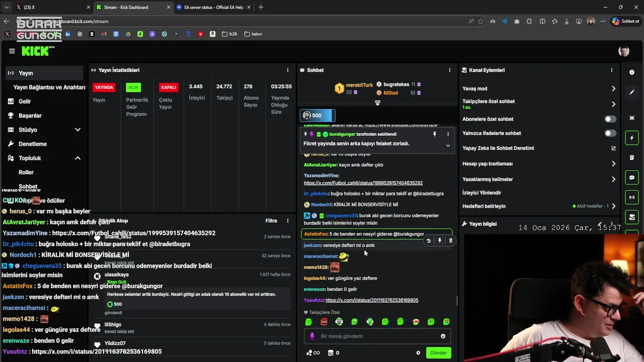Click the document icon in the right sidebar

click(x=632, y=158)
